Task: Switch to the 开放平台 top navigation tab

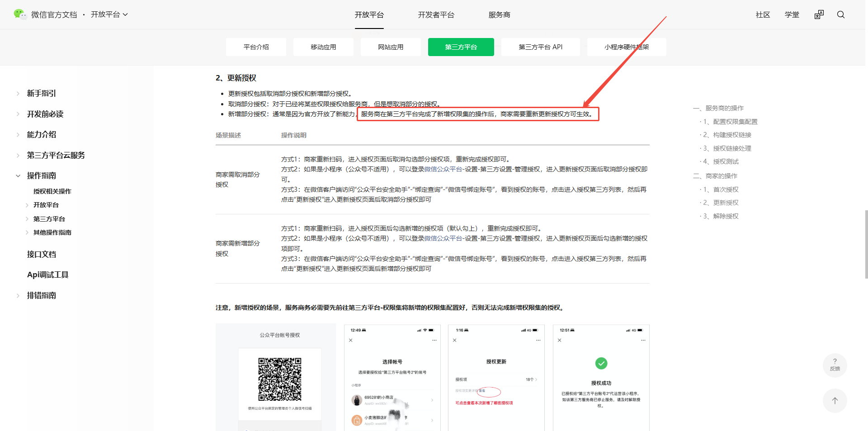Action: point(369,15)
